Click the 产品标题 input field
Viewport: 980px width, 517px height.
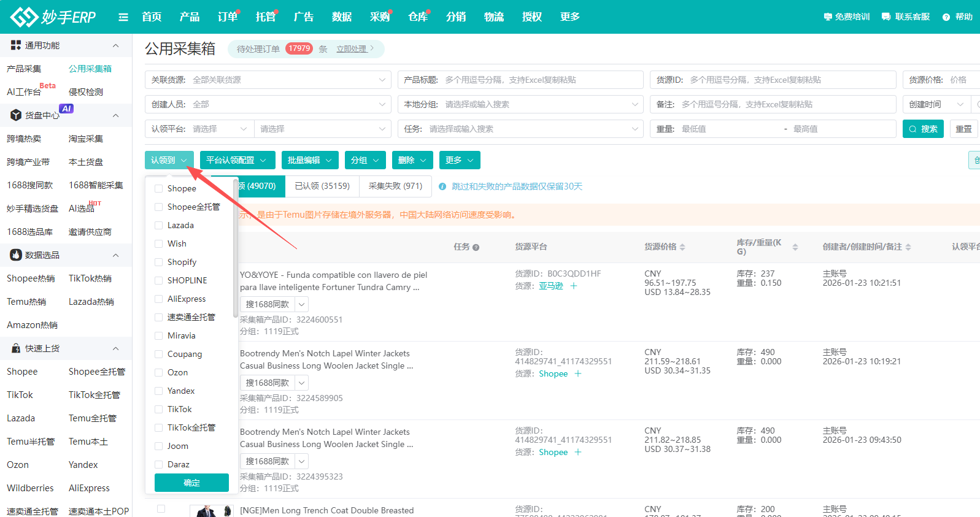coord(540,80)
